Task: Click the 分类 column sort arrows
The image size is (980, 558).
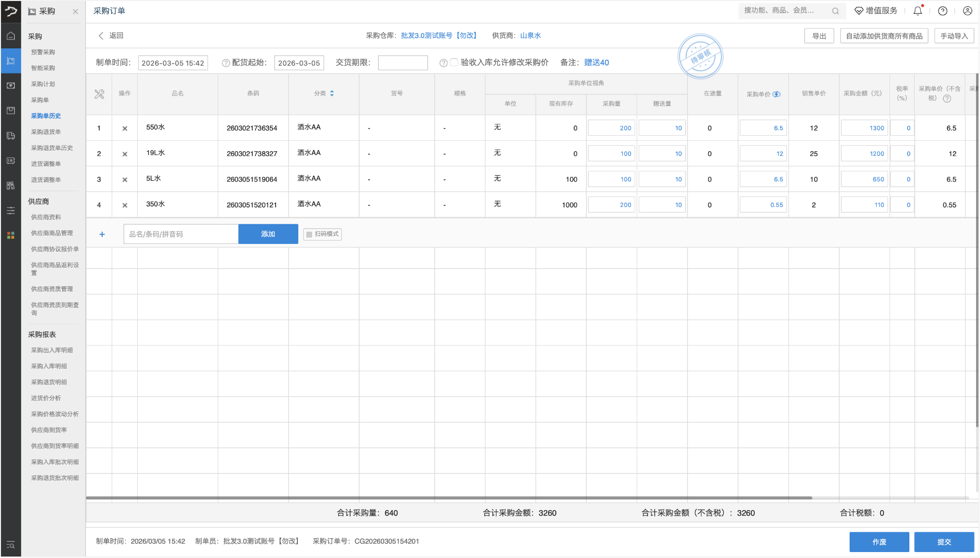Action: click(x=332, y=93)
